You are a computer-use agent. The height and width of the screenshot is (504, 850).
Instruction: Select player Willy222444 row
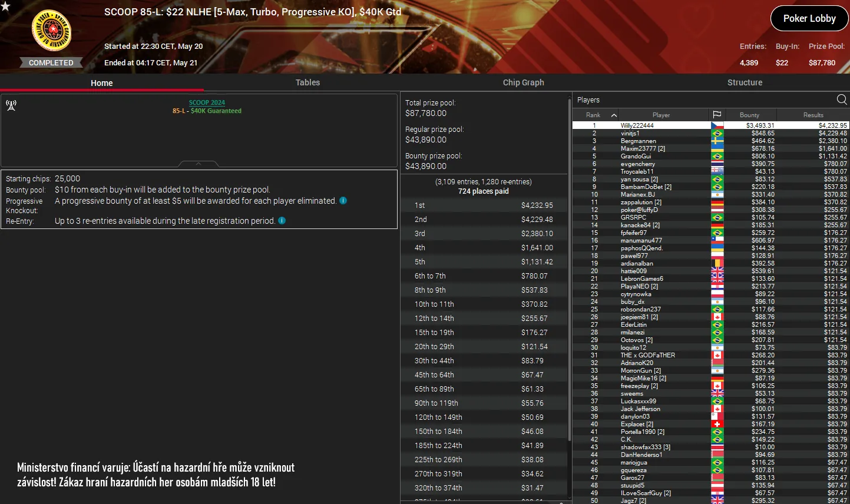click(711, 125)
